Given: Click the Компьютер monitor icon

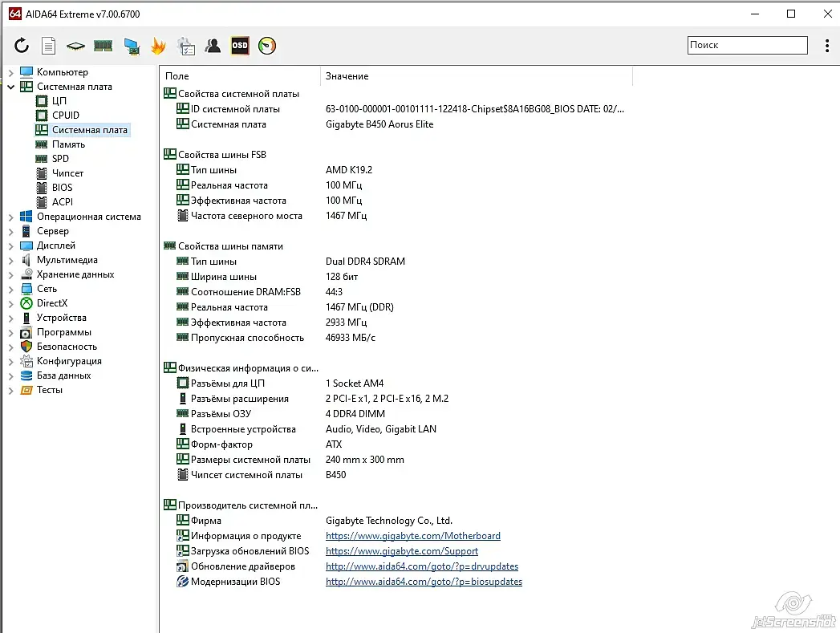Looking at the screenshot, I should pos(26,71).
